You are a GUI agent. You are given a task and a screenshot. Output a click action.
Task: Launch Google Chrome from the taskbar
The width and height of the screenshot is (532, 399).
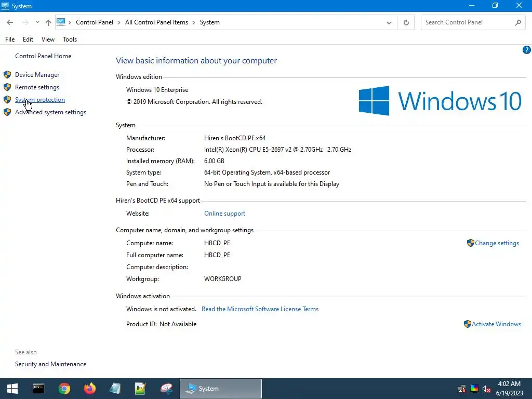coord(64,389)
